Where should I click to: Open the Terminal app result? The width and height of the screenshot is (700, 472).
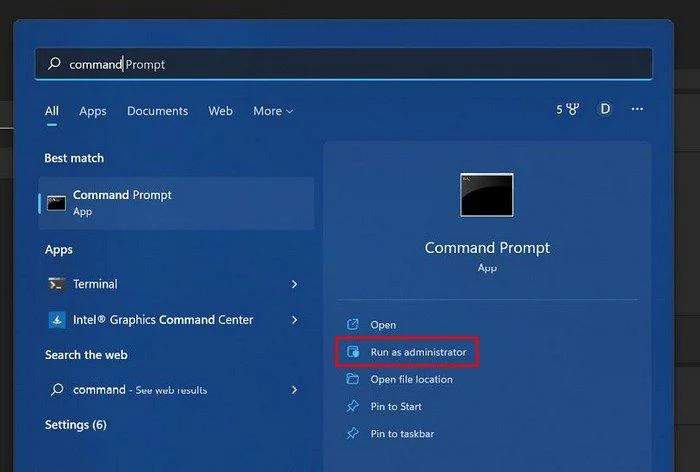tap(174, 284)
